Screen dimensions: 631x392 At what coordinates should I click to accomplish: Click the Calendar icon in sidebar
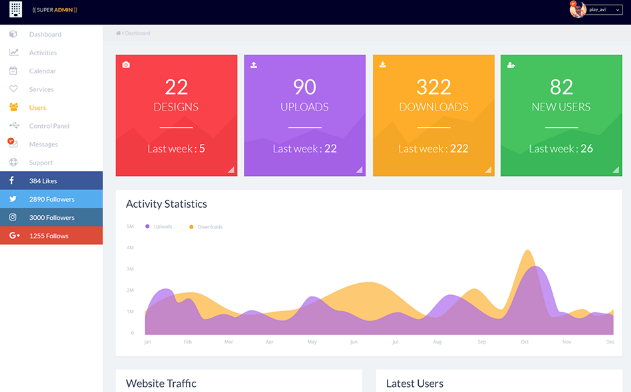point(13,71)
